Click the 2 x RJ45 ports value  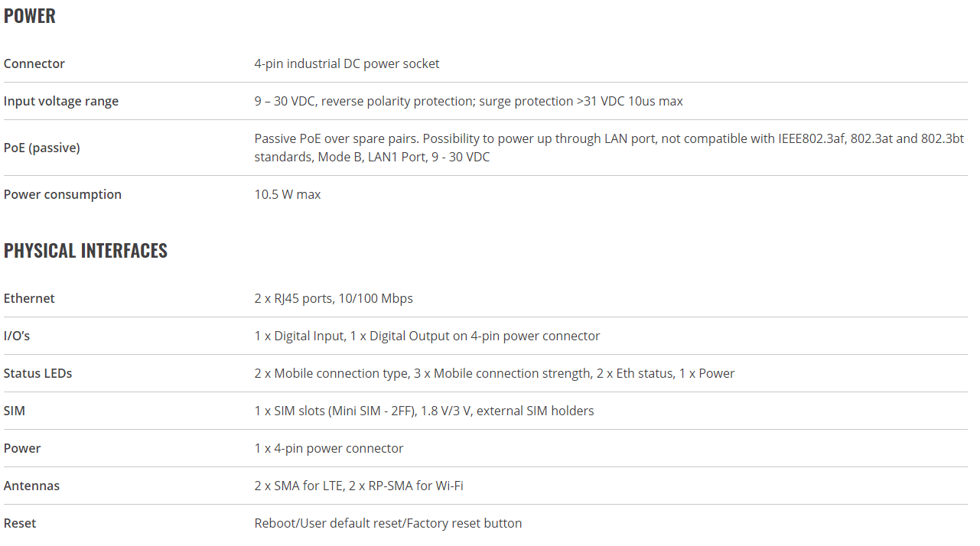334,298
